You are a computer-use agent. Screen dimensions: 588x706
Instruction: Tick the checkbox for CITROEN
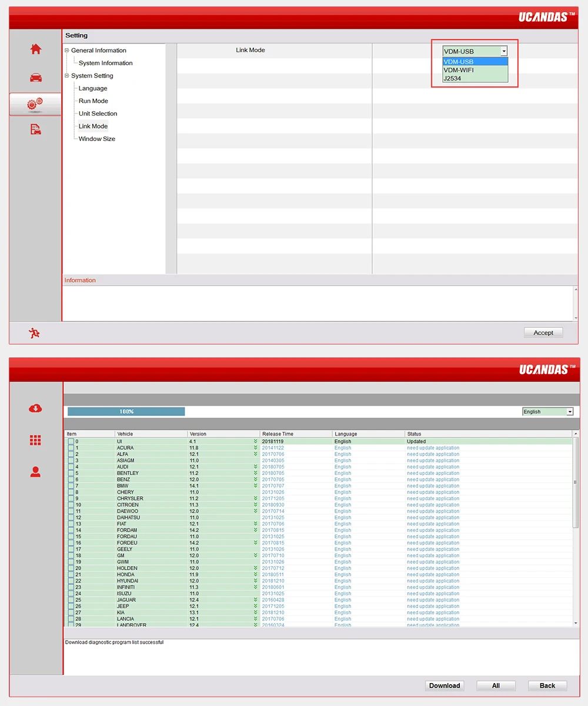click(71, 505)
